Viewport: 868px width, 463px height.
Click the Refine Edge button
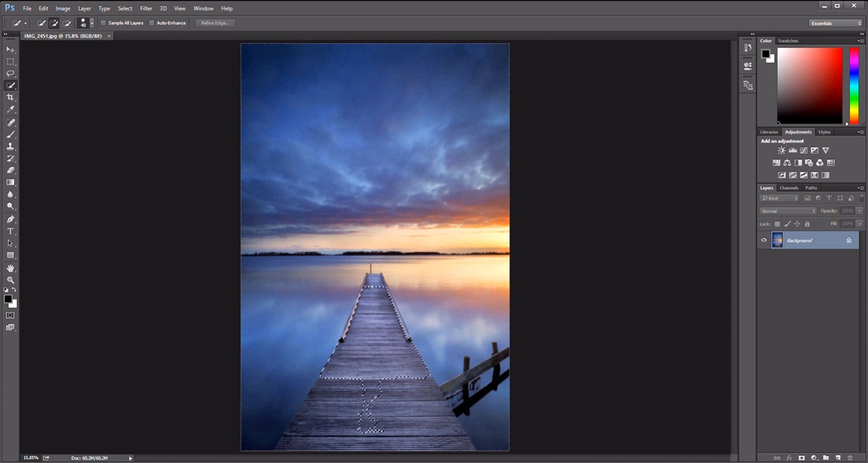click(215, 23)
